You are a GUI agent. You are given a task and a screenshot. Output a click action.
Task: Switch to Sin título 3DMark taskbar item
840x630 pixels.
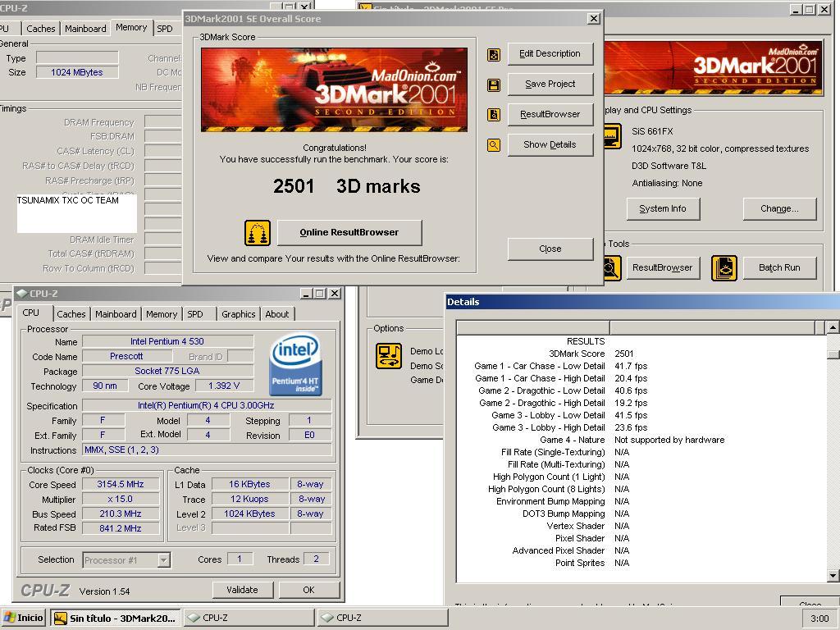(116, 618)
